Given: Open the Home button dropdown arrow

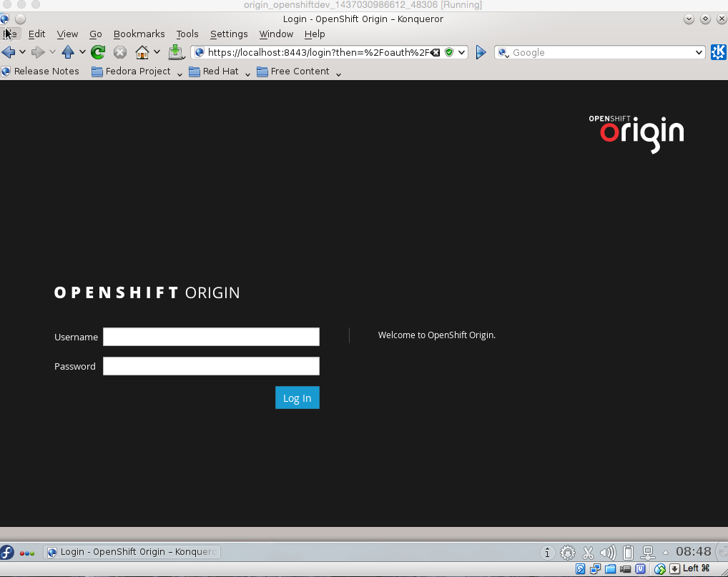Looking at the screenshot, I should pyautogui.click(x=157, y=51).
